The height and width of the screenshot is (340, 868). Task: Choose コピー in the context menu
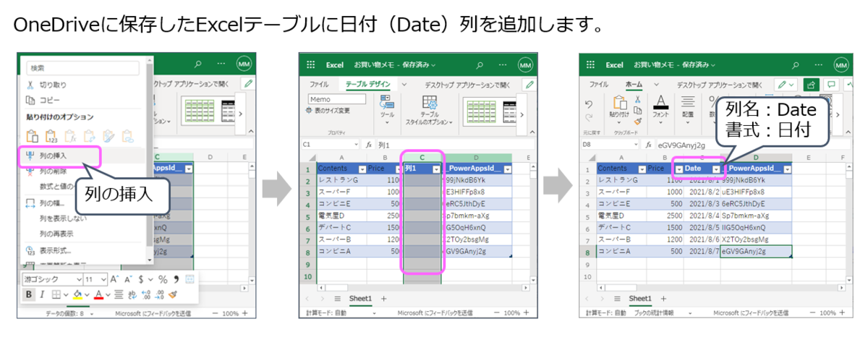[x=51, y=99]
